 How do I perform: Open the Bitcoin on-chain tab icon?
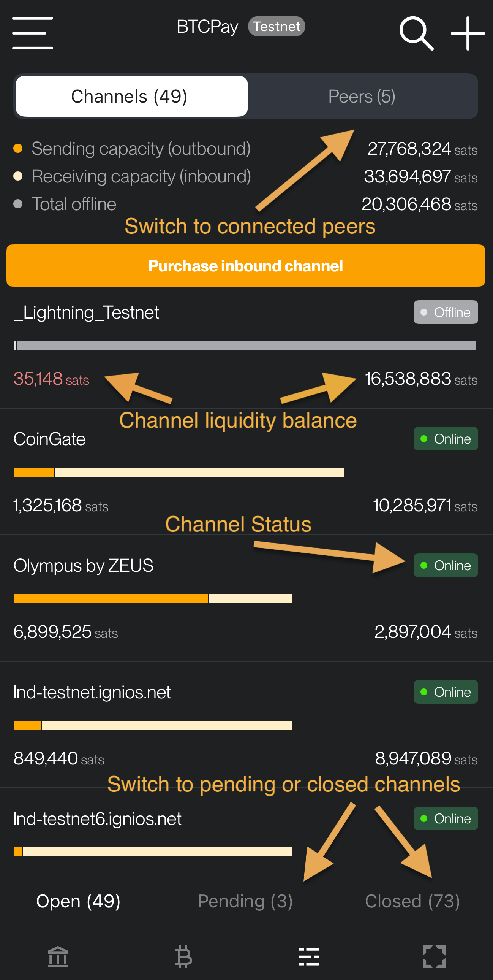183,956
